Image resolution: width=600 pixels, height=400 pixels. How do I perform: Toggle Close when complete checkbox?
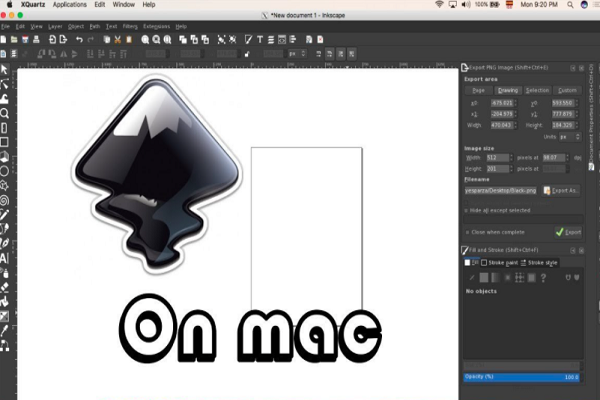point(467,232)
